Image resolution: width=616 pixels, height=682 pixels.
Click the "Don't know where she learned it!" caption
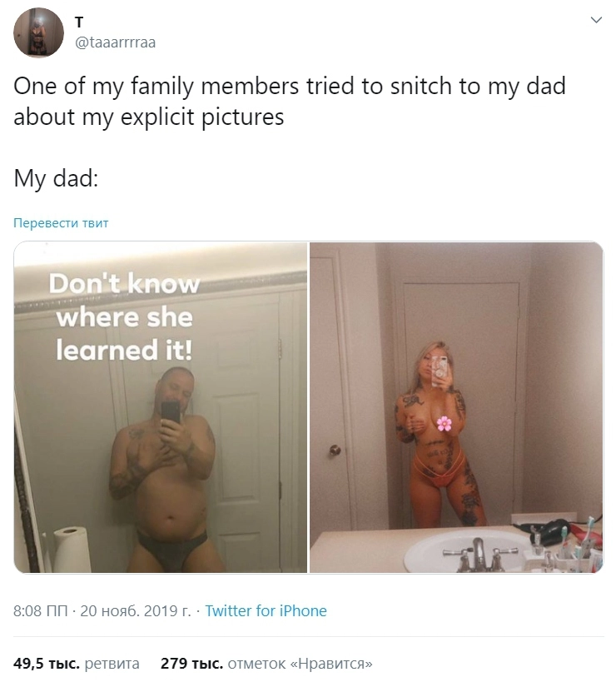pos(124,317)
